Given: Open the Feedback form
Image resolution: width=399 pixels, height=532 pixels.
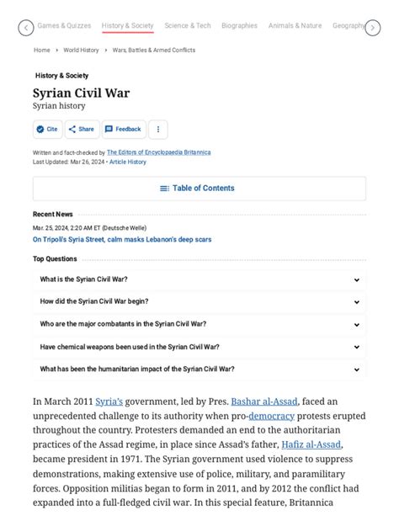Looking at the screenshot, I should 124,130.
